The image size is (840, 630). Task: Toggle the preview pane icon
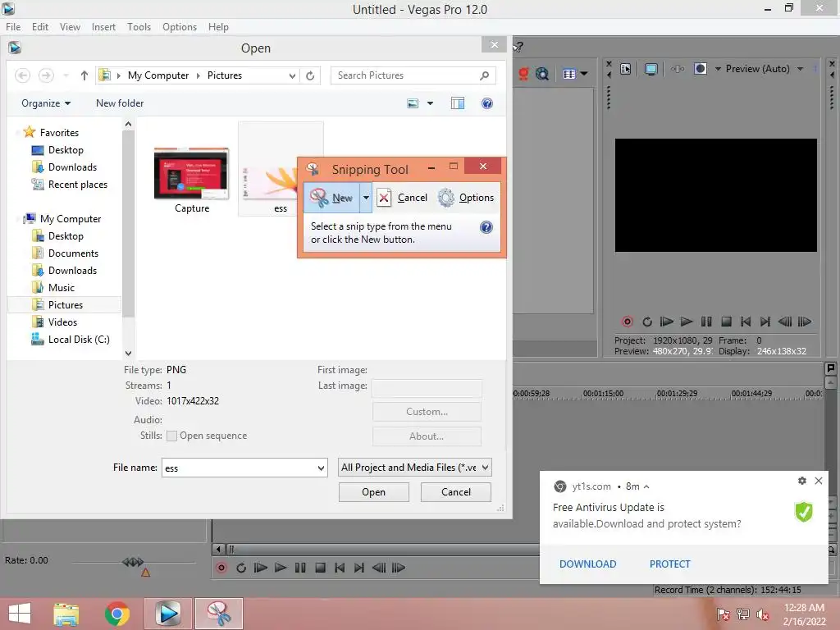click(x=458, y=103)
